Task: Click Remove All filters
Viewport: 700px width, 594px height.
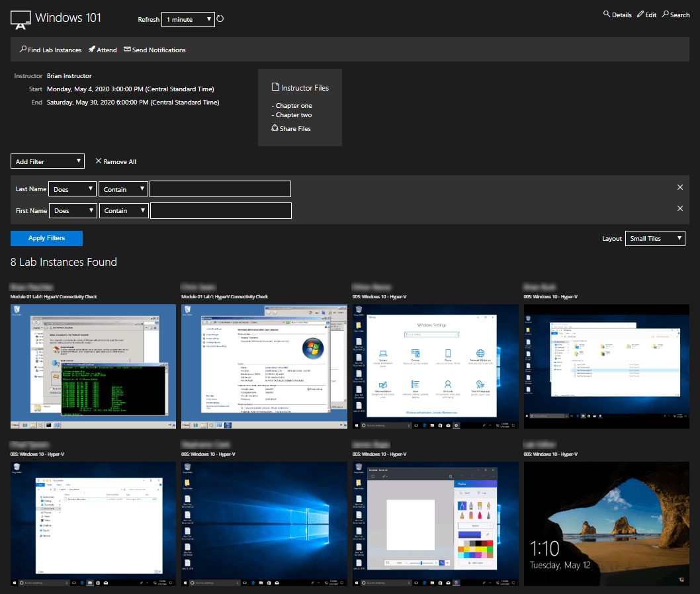Action: coord(116,161)
